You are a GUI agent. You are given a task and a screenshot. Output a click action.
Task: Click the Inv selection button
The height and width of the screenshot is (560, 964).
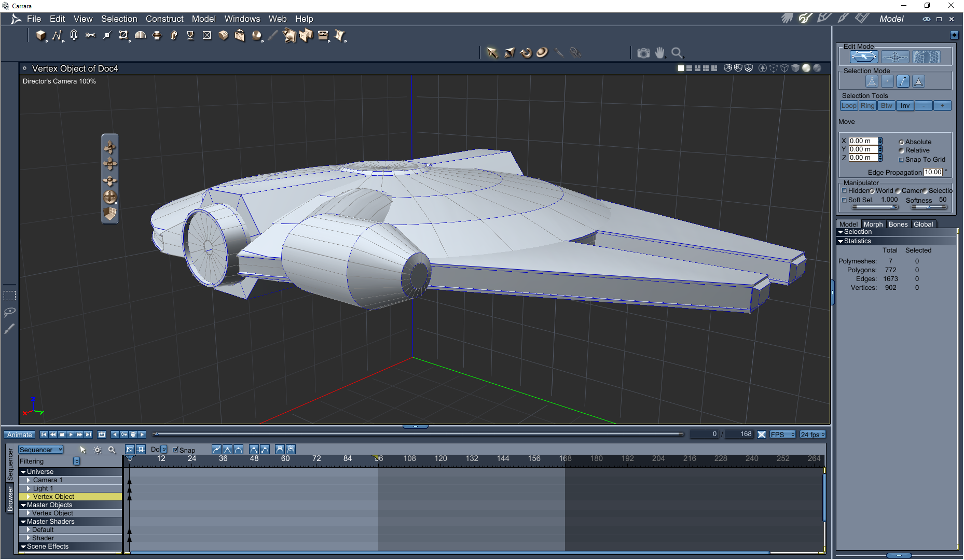click(x=905, y=106)
